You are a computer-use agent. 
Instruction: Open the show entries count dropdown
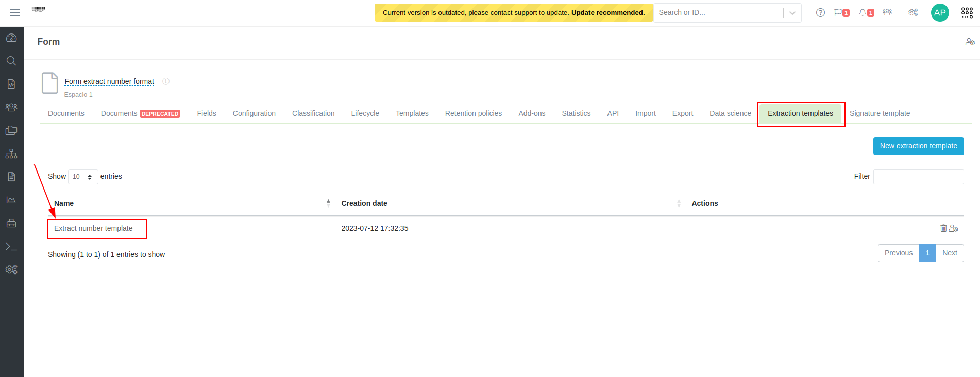82,177
